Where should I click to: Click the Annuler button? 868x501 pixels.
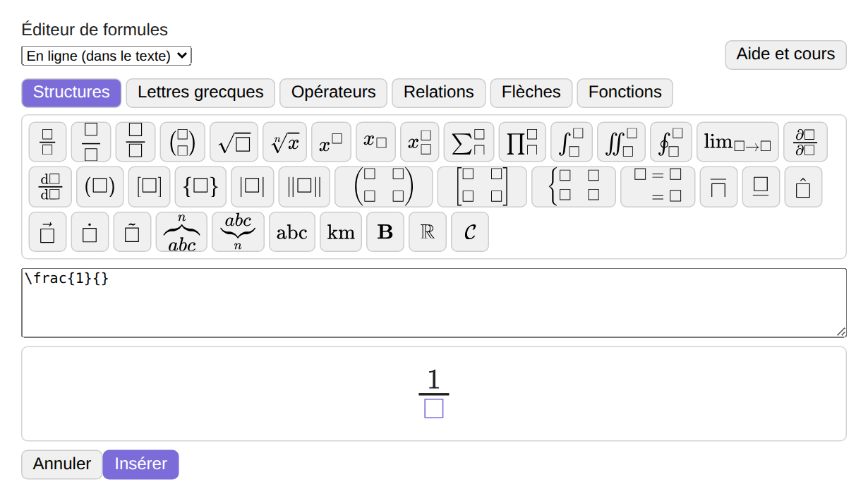[x=62, y=464]
